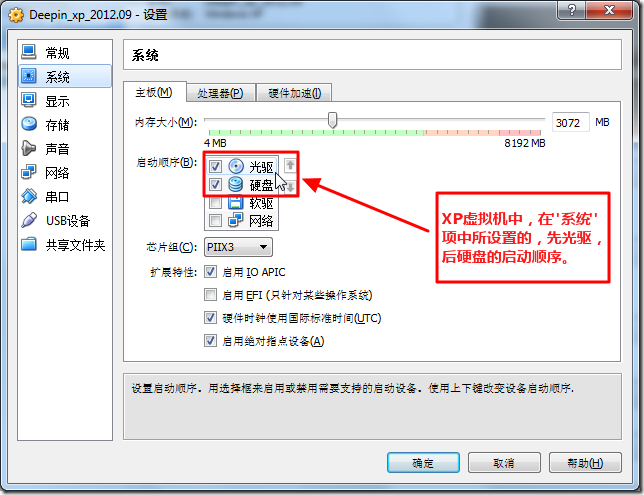
Task: Cancel with the 取消 button
Action: [504, 463]
